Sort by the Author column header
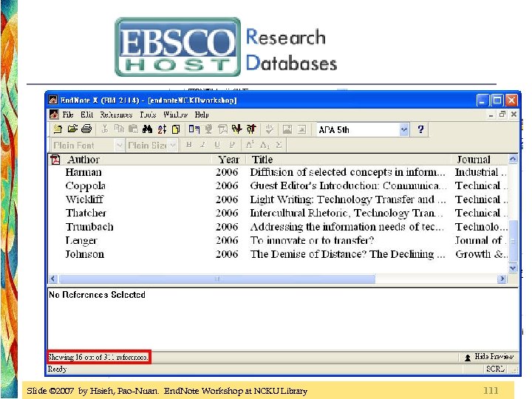The height and width of the screenshot is (399, 532). click(x=137, y=160)
